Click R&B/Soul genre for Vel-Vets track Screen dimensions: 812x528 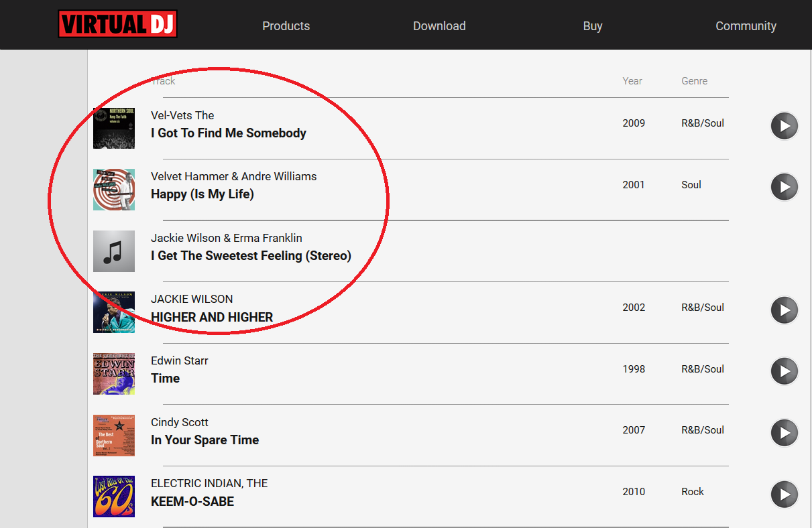pos(703,123)
